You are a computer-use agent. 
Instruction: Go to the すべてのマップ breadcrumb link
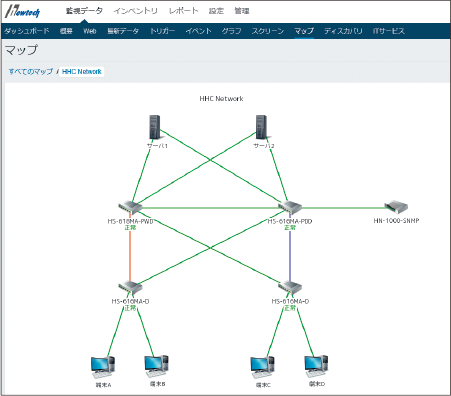pos(31,71)
